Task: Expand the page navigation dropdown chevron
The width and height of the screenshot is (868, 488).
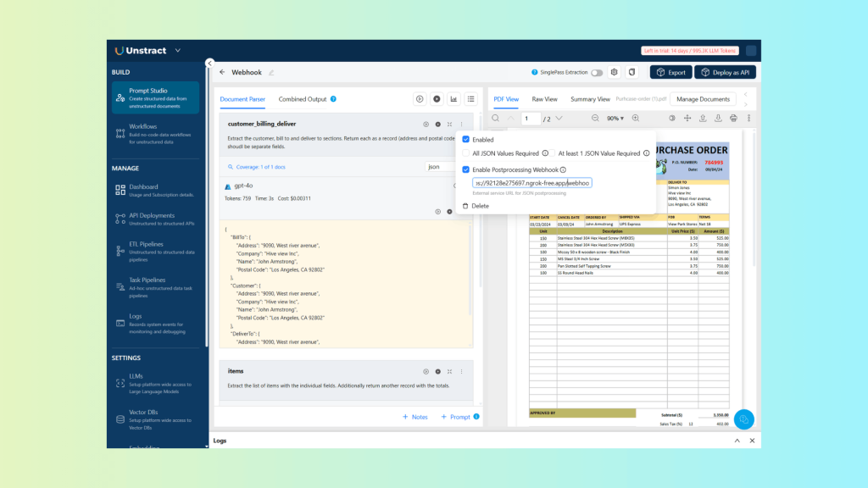Action: click(x=559, y=119)
